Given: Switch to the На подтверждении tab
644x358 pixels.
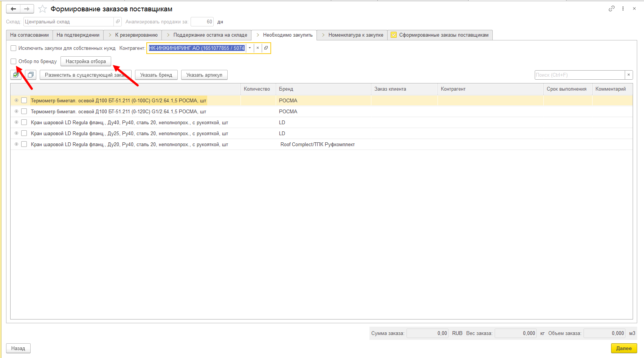Looking at the screenshot, I should coord(78,35).
